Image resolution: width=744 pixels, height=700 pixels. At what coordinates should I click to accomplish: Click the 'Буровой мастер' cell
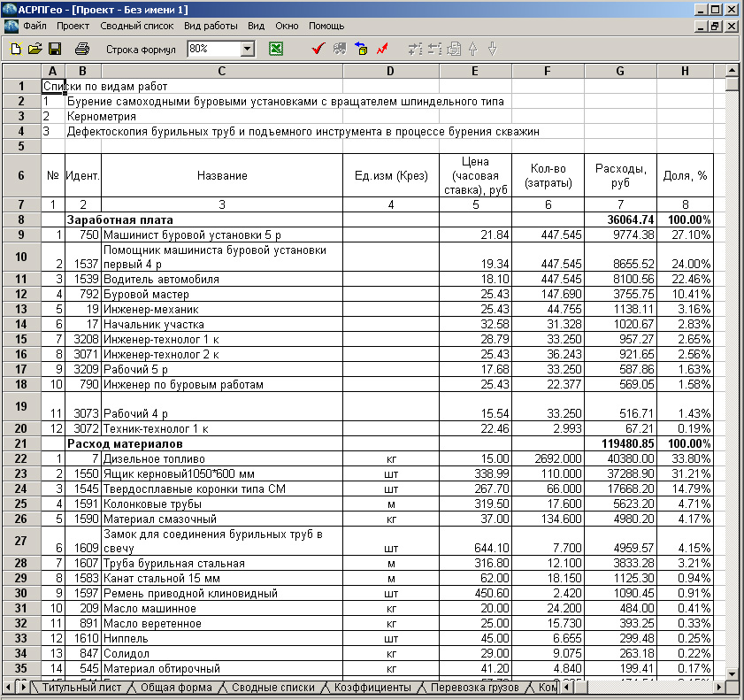coord(222,294)
